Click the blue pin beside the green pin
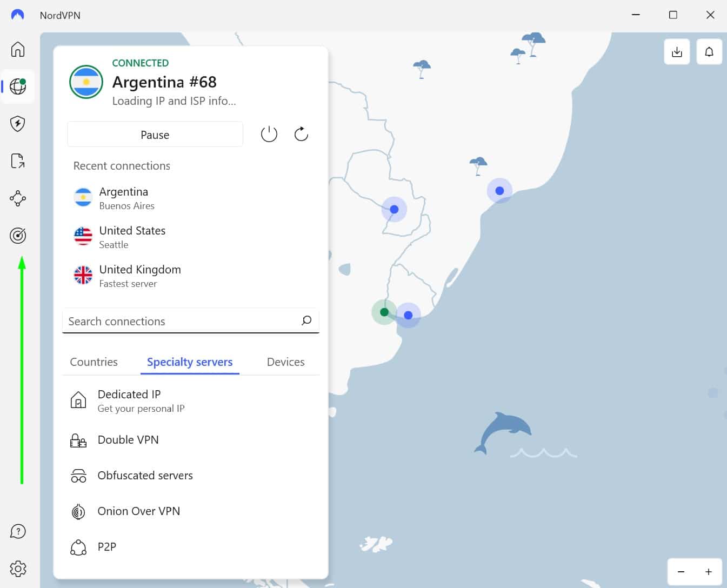Image resolution: width=727 pixels, height=588 pixels. [408, 315]
